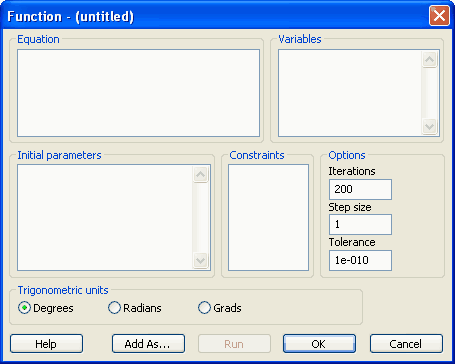
Task: Click inside the Constraints box
Action: tap(268, 217)
